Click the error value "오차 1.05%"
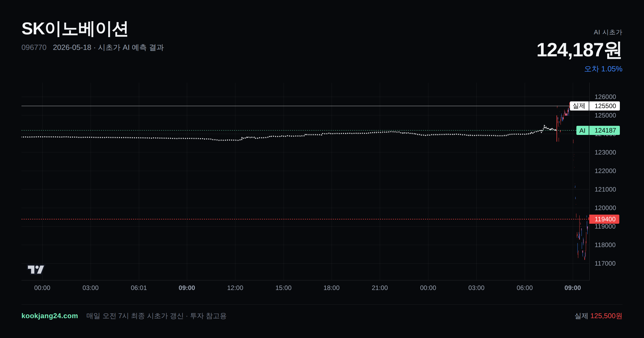The width and height of the screenshot is (644, 338). click(x=603, y=69)
